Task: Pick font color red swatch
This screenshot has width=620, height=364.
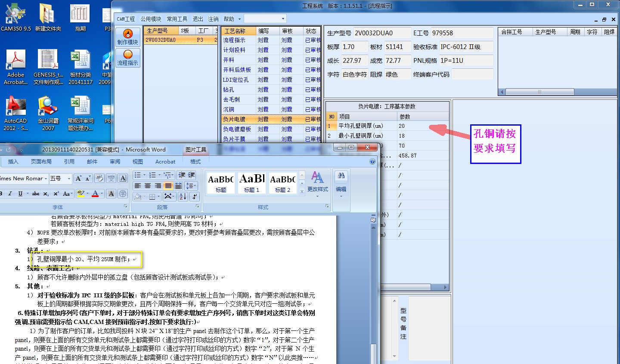Action: 95,194
